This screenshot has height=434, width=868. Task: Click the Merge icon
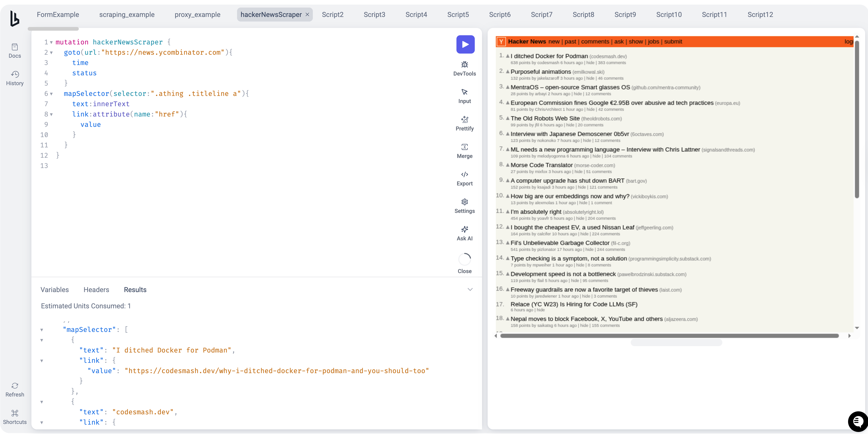pyautogui.click(x=464, y=147)
